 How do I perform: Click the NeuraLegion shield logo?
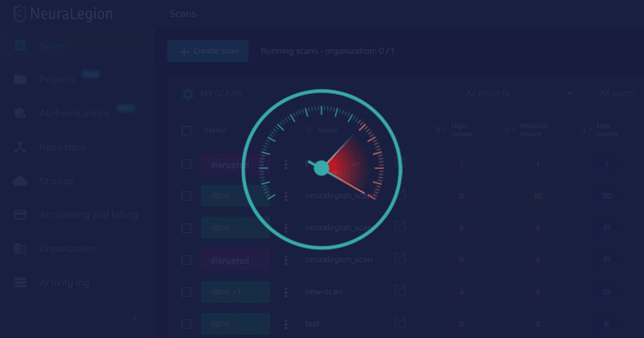20,14
